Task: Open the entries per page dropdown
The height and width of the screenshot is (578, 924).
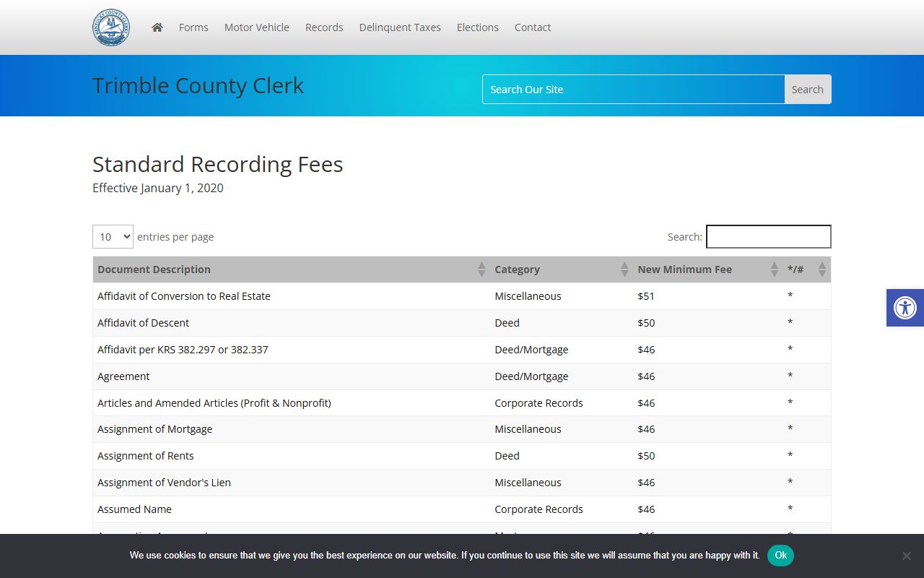Action: point(113,236)
